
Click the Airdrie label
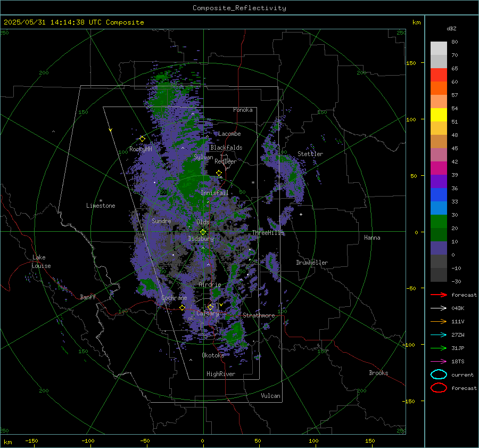210,284
